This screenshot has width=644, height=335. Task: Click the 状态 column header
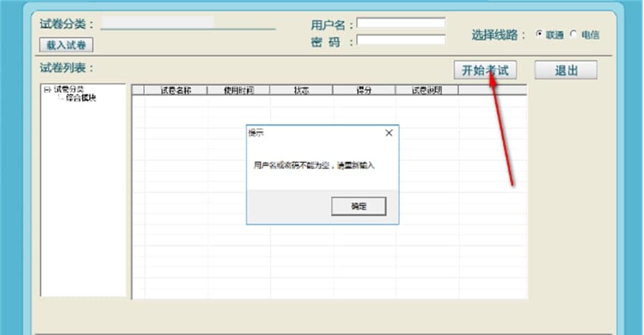tap(301, 90)
